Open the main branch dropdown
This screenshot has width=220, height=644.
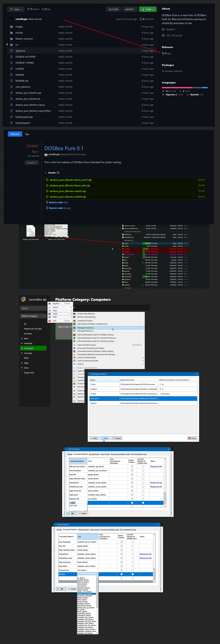16,9
